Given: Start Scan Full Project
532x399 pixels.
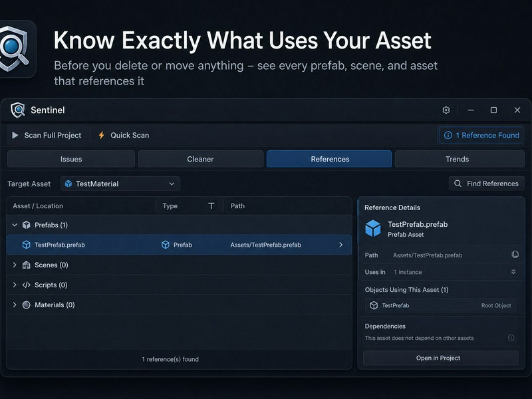Looking at the screenshot, I should 47,135.
